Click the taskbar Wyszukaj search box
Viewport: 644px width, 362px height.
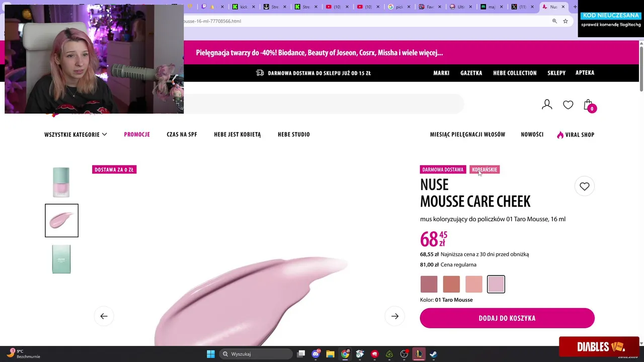tap(257, 354)
